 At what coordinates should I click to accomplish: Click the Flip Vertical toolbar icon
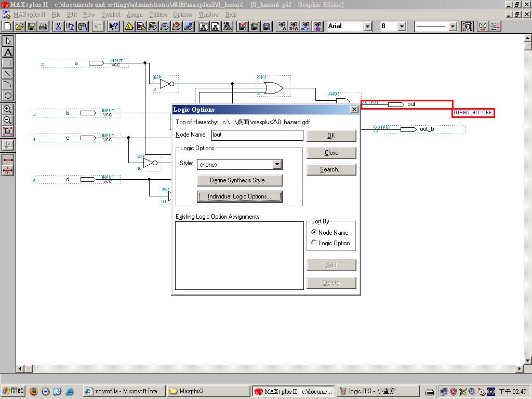click(x=495, y=26)
